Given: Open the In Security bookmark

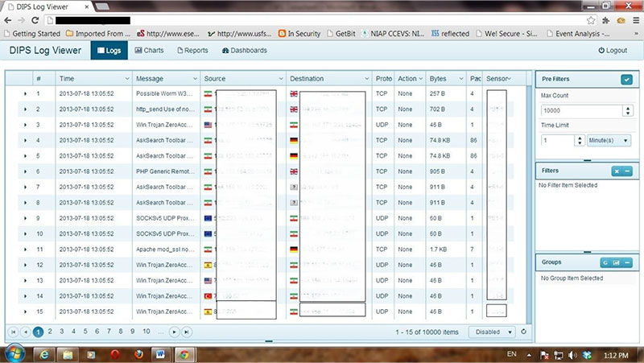Looking at the screenshot, I should tap(299, 34).
